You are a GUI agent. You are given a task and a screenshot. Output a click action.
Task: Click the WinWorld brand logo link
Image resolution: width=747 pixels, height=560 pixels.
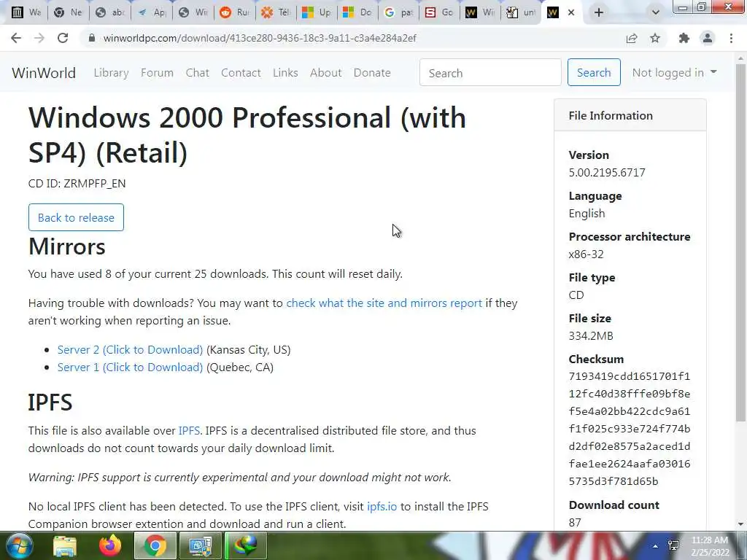pyautogui.click(x=44, y=73)
